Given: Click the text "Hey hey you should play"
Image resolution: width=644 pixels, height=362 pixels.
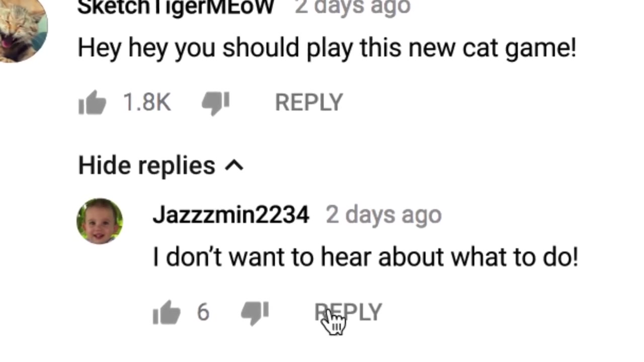Looking at the screenshot, I should click(x=215, y=48).
